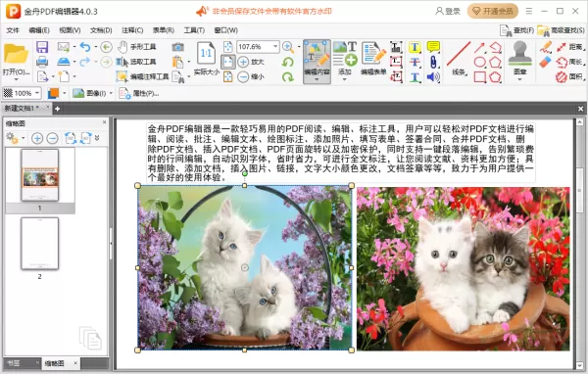The width and height of the screenshot is (588, 374).
Task: Rotate the page counterclockwise with green arrow
Action: (x=288, y=62)
